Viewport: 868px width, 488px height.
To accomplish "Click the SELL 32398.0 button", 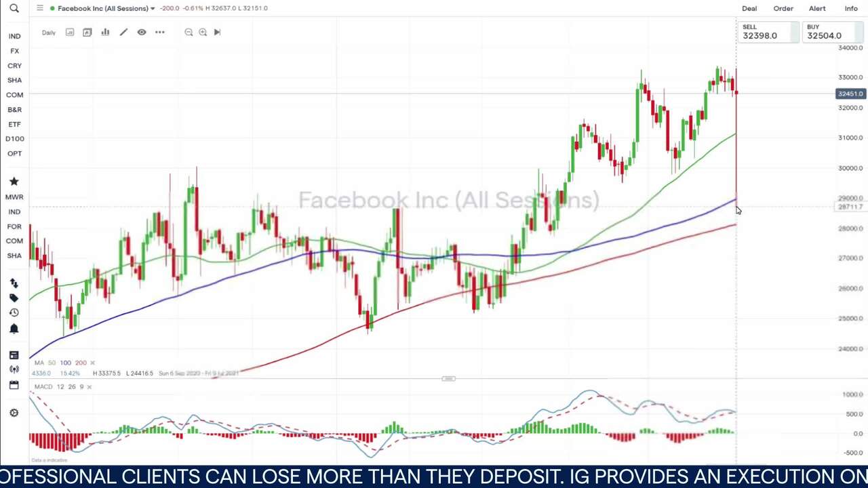I will (x=768, y=32).
